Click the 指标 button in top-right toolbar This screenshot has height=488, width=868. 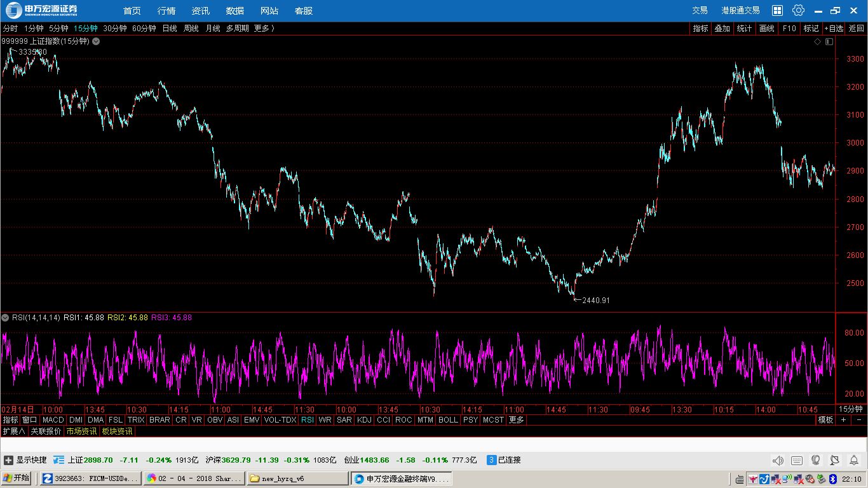[x=701, y=29]
